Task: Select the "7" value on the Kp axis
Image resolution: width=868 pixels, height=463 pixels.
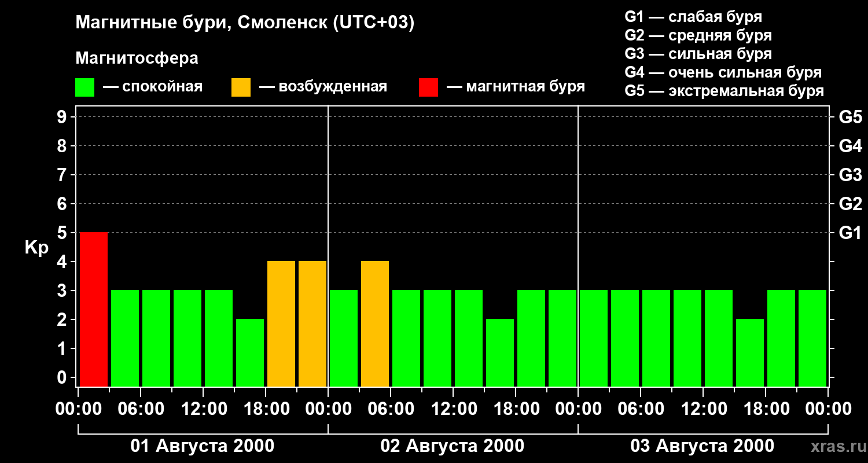Action: tap(63, 175)
